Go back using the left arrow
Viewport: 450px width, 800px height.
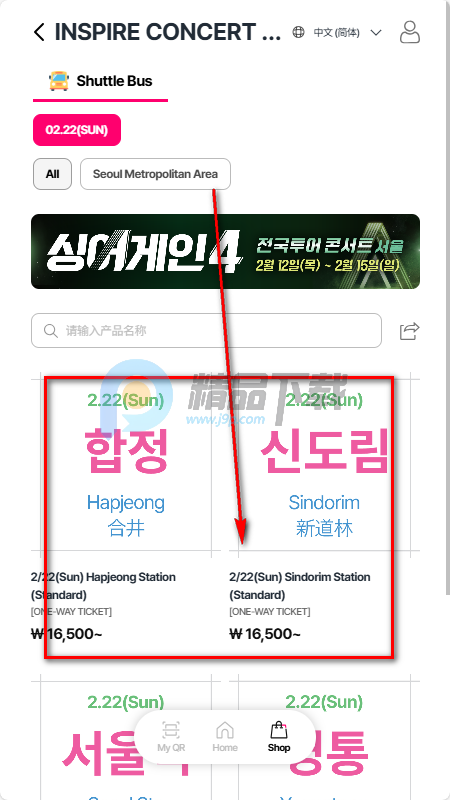[x=39, y=32]
